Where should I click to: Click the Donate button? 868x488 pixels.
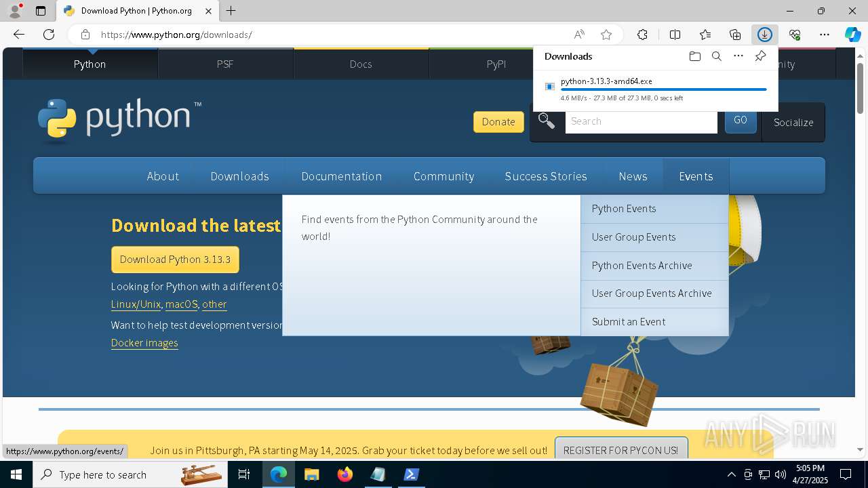pos(498,122)
